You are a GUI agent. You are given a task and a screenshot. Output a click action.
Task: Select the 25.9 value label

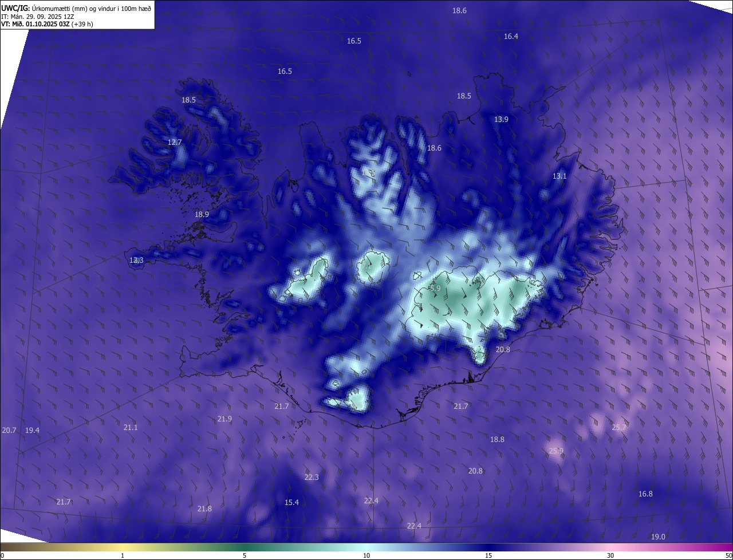pos(556,451)
